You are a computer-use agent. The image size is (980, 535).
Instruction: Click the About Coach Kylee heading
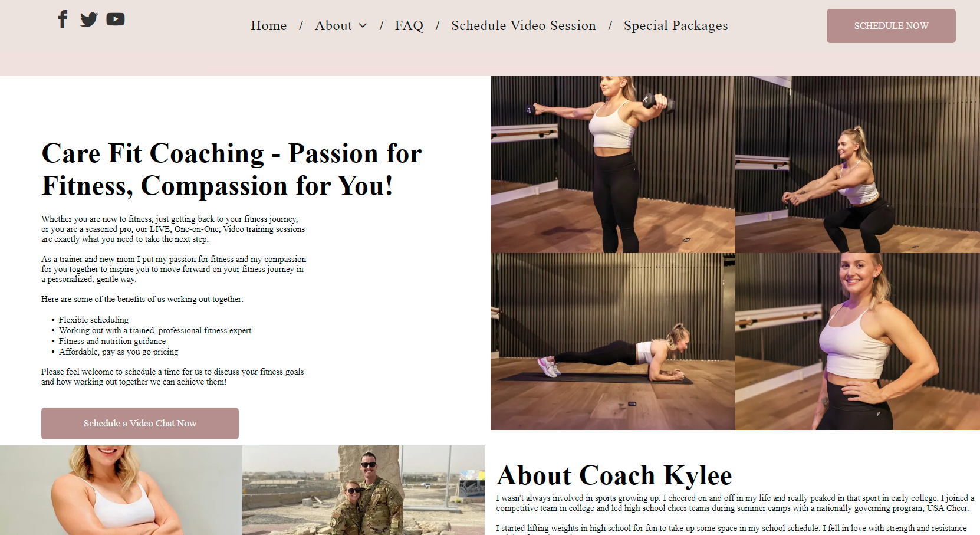[614, 475]
